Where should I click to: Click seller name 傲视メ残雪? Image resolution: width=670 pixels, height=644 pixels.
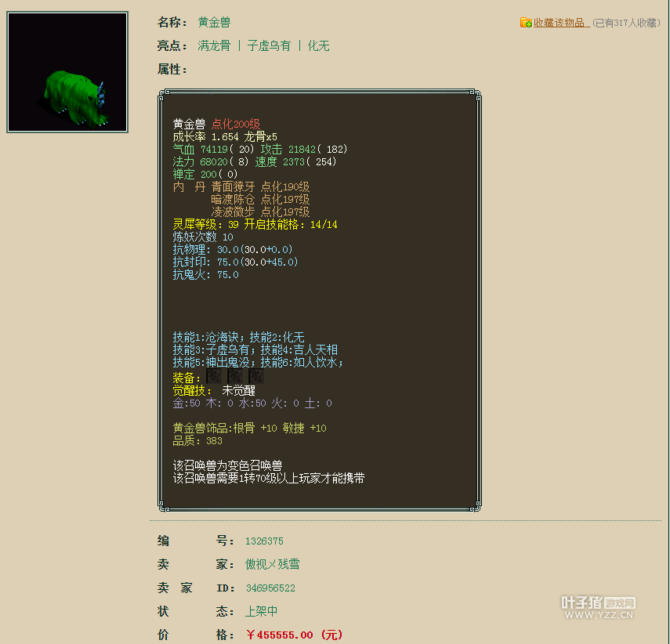click(x=272, y=564)
